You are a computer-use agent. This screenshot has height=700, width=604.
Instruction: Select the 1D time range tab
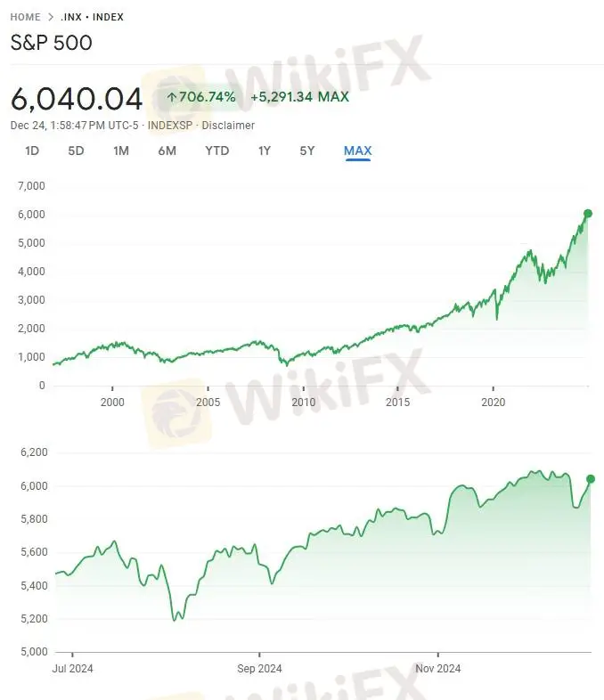[32, 151]
